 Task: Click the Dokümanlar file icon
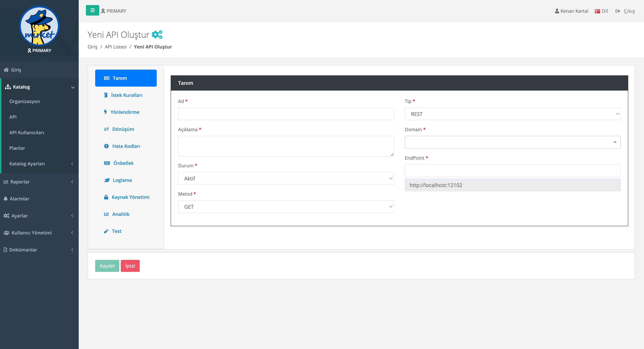coord(5,250)
